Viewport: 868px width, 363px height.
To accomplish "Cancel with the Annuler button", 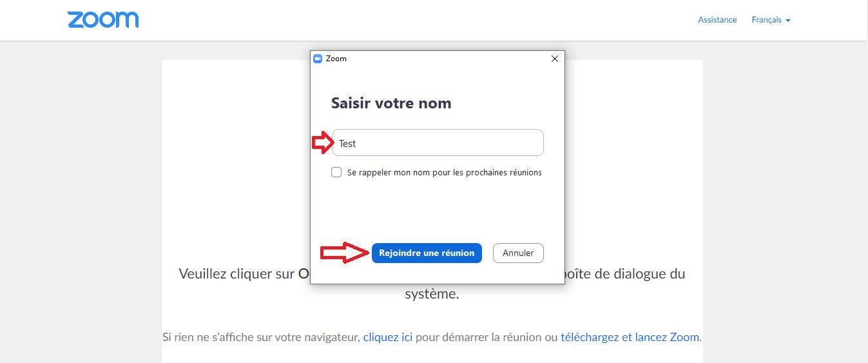I will tap(518, 253).
